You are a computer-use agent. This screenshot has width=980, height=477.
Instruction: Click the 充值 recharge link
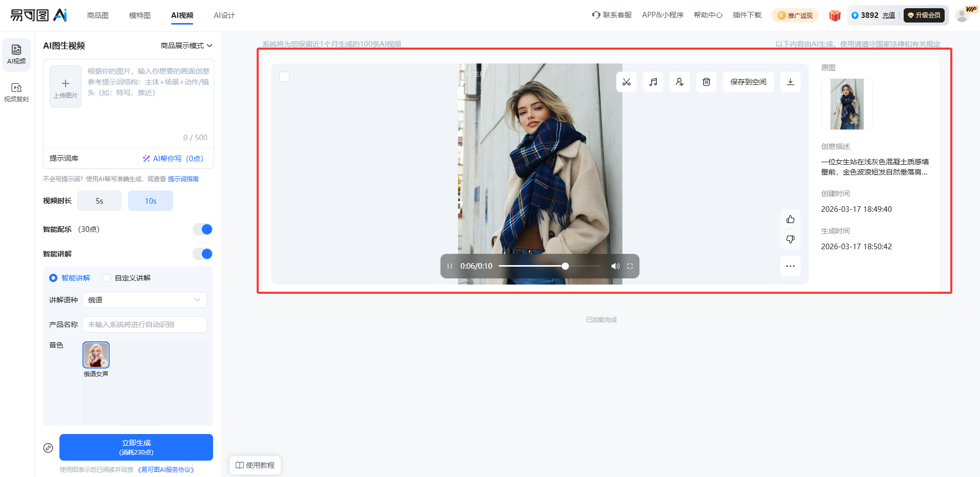(x=889, y=15)
